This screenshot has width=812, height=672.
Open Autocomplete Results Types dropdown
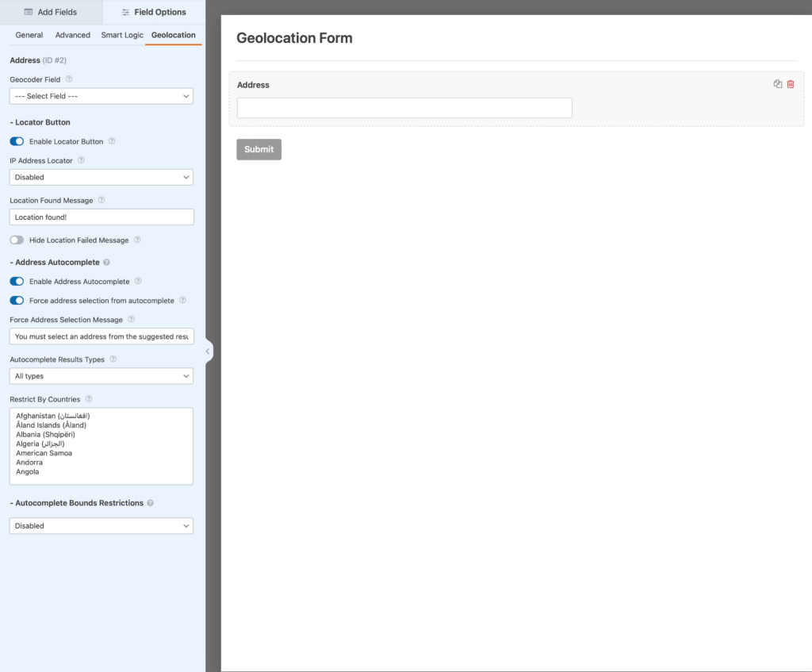101,376
